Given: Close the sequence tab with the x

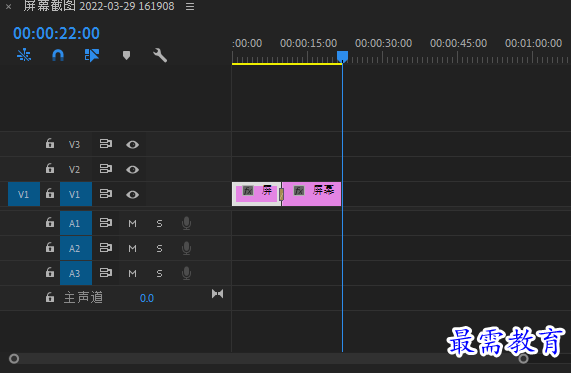Looking at the screenshot, I should click(8, 7).
